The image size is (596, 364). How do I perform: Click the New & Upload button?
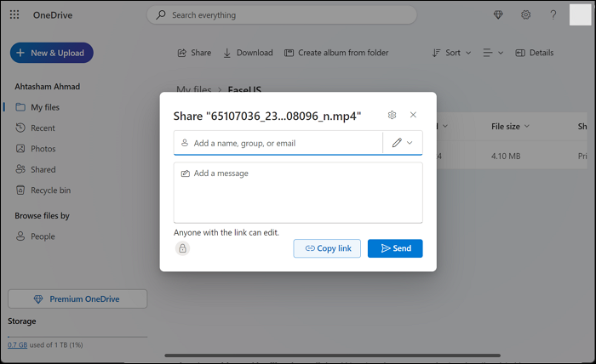coord(52,53)
